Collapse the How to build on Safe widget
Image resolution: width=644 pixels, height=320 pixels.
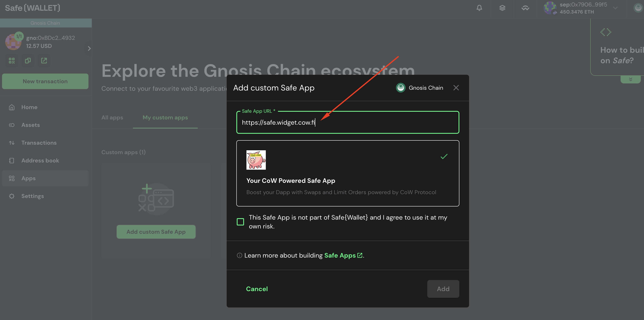click(x=630, y=79)
